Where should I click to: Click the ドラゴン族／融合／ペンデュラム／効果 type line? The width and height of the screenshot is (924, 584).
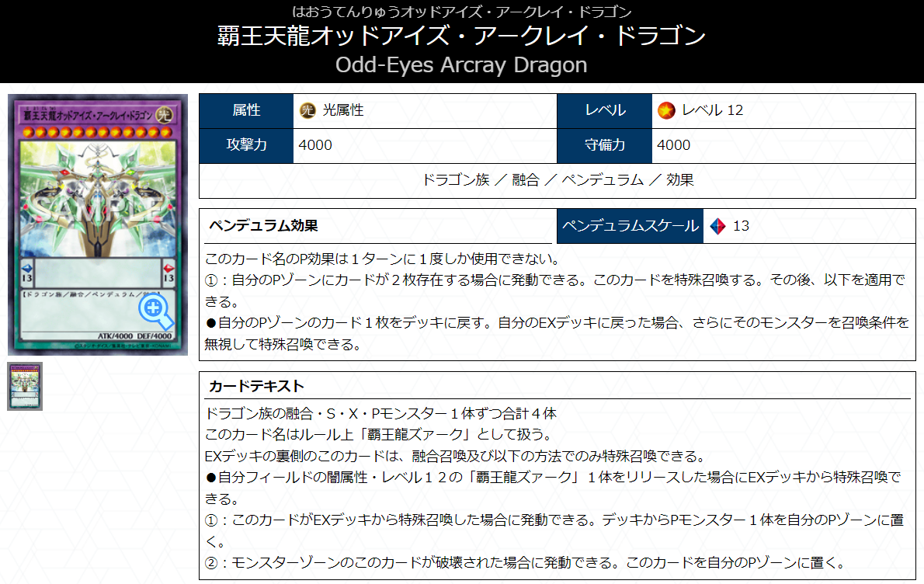[558, 179]
